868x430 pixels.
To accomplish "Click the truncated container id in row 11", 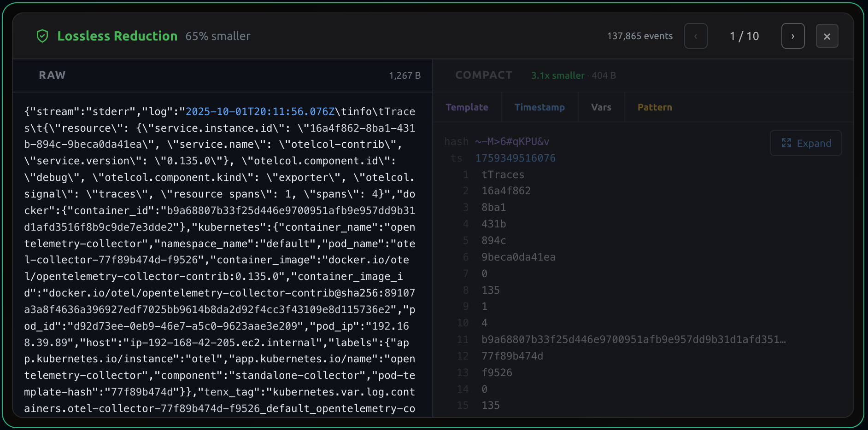I will click(633, 339).
